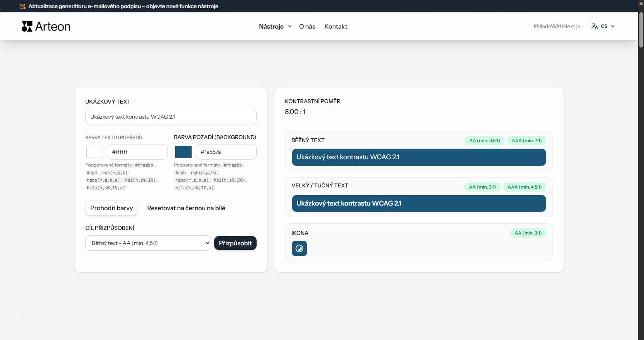
Task: Open the Cíl přizpůsobení select box
Action: [x=148, y=243]
